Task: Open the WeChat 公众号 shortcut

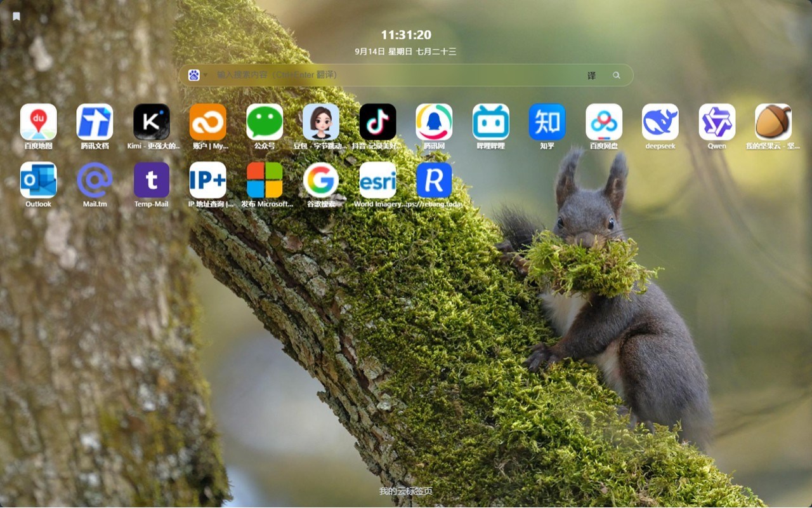Action: click(x=265, y=122)
